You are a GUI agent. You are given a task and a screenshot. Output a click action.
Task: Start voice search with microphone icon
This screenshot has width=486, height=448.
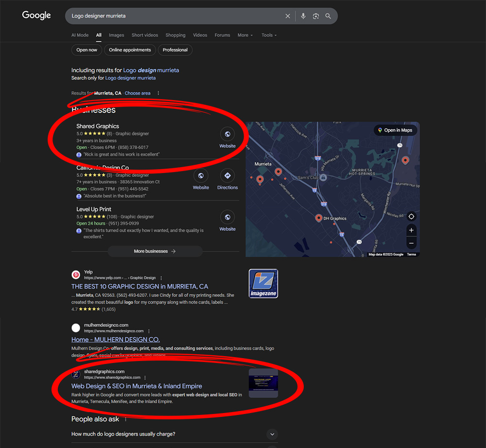click(303, 16)
